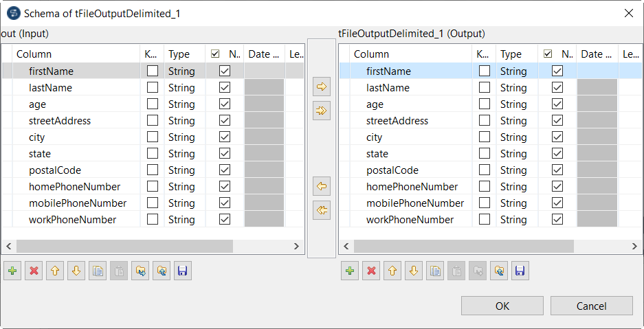Toggle Key checkbox for output postalCode
This screenshot has height=329, width=644.
485,170
